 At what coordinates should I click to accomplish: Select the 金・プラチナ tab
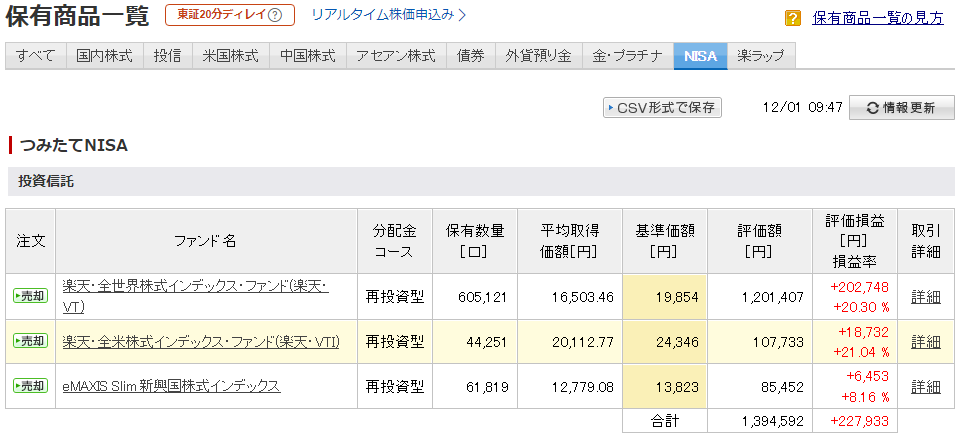(627, 56)
